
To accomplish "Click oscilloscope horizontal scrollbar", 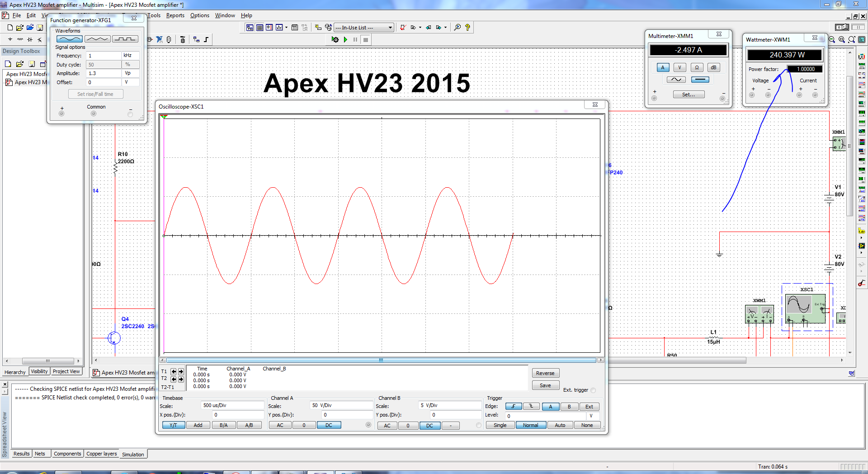I will pos(381,360).
